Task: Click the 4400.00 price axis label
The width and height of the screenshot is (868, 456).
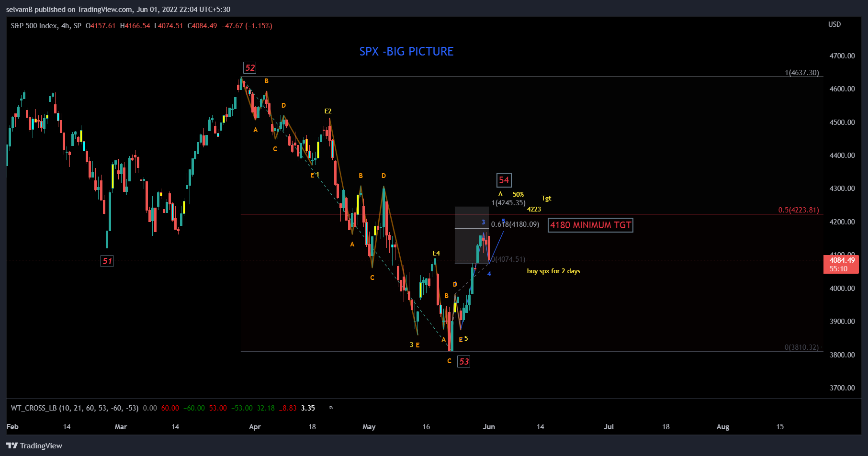Action: pos(842,156)
